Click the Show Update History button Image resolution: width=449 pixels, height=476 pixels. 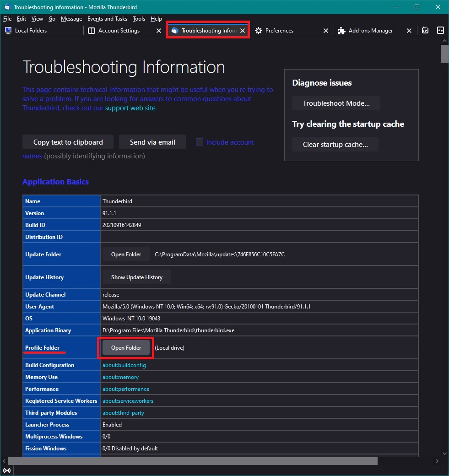point(136,277)
